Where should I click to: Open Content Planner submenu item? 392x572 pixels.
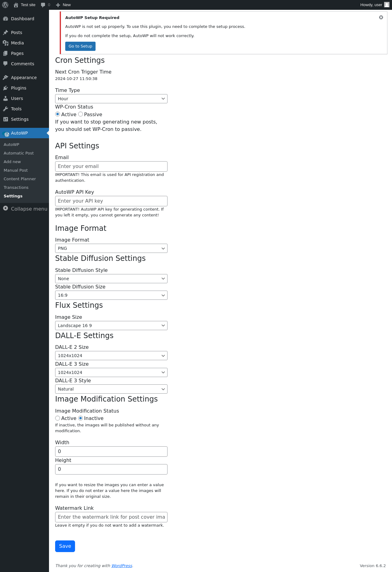point(20,179)
